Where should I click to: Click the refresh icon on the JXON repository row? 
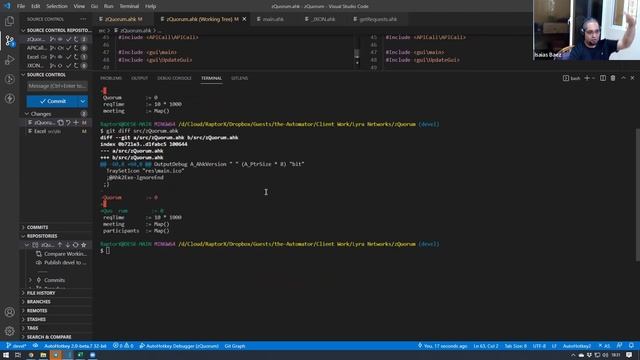click(76, 65)
